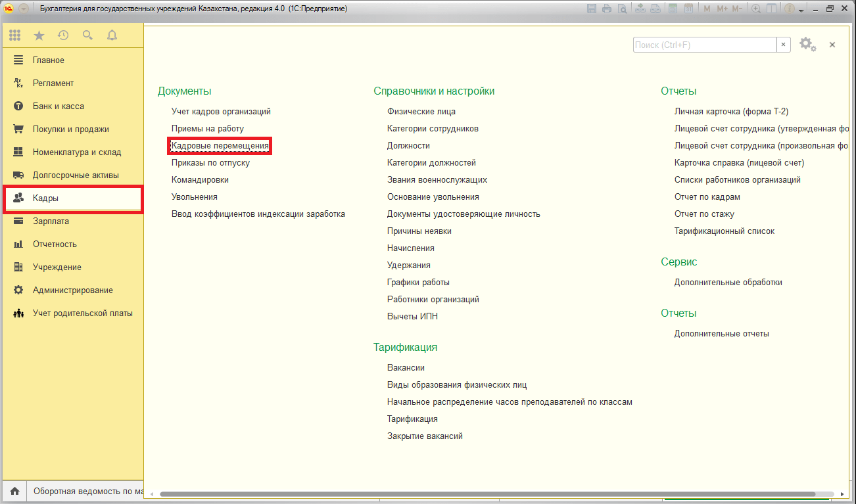Click the magnifier search icon in sidebar
The image size is (856, 504).
tap(87, 35)
